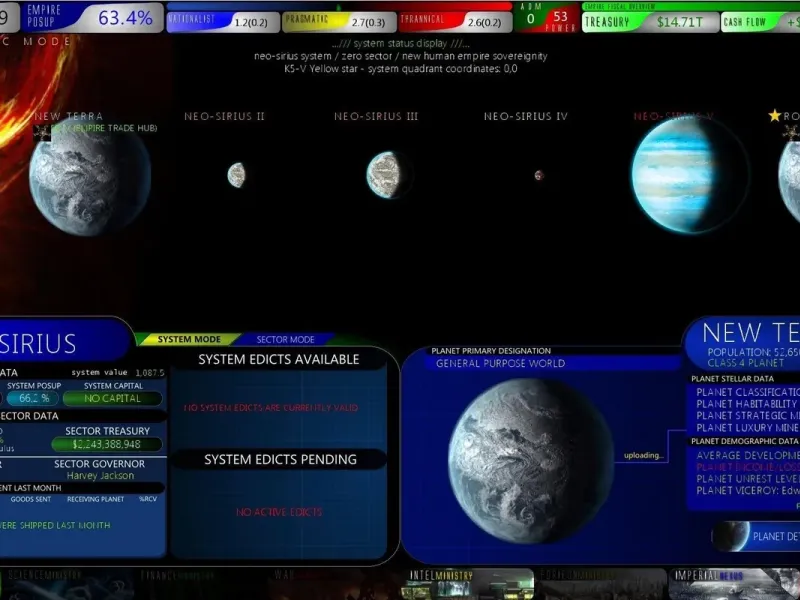This screenshot has height=600, width=800.
Task: Click the planet Population line
Action: tap(754, 352)
